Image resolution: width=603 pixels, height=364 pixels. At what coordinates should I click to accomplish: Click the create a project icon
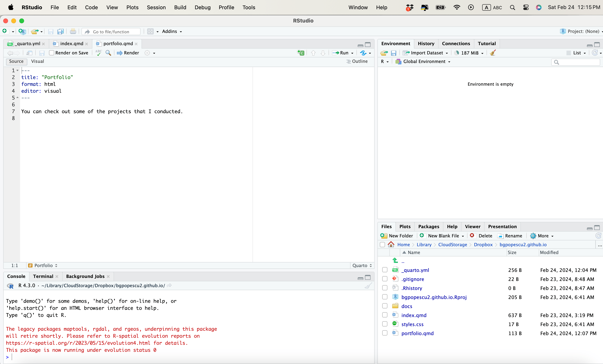pos(22,32)
